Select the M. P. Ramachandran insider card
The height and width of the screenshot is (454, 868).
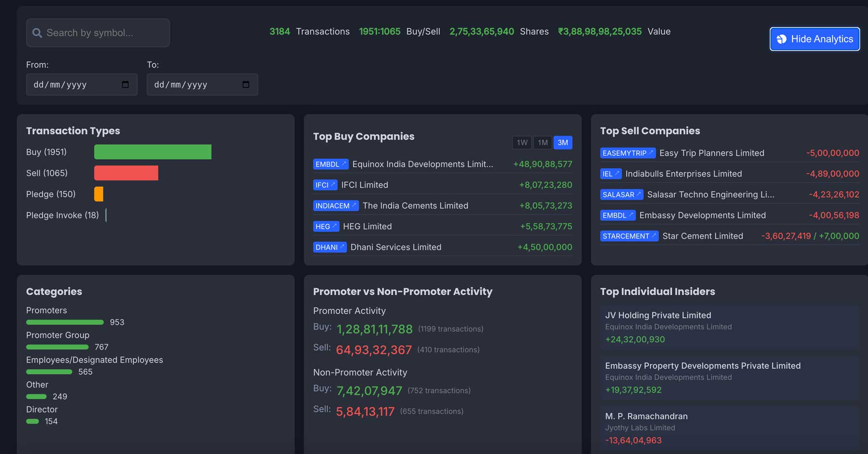tap(730, 428)
